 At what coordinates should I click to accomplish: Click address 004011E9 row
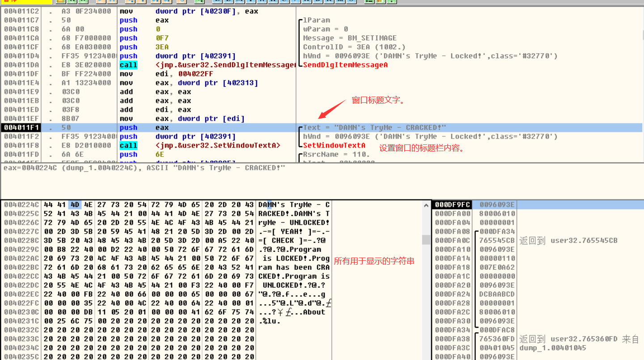coord(22,92)
